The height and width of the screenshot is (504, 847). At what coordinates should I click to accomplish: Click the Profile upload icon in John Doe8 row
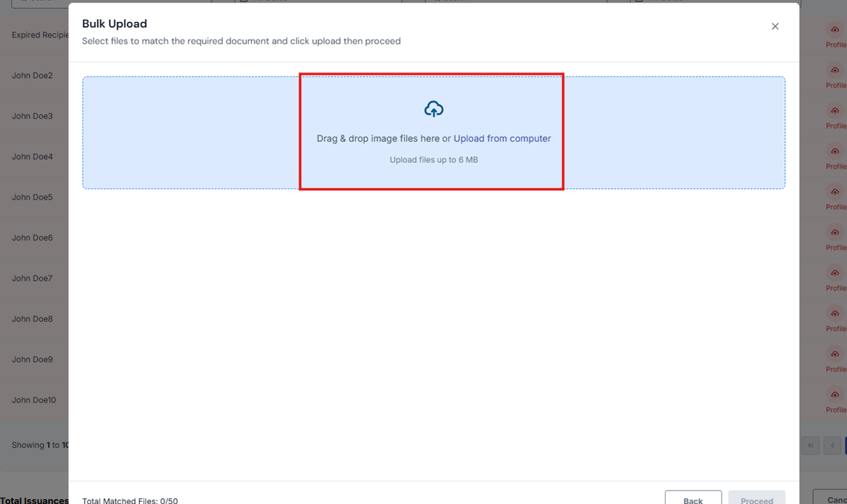835,313
